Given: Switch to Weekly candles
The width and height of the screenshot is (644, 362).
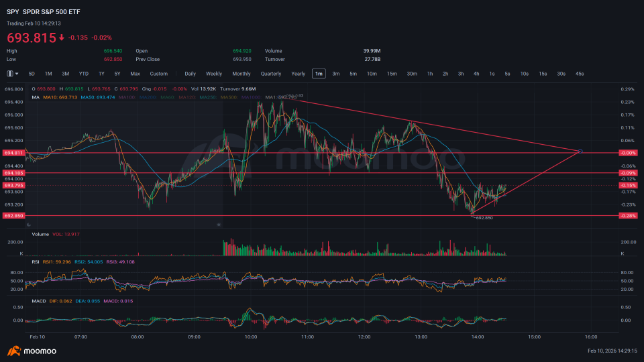Looking at the screenshot, I should pyautogui.click(x=214, y=74).
